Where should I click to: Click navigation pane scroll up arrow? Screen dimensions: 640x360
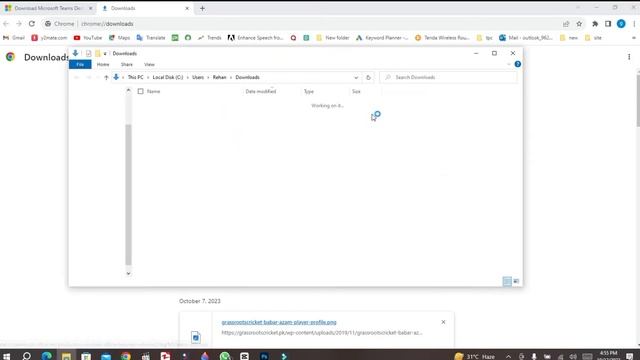[x=129, y=90]
